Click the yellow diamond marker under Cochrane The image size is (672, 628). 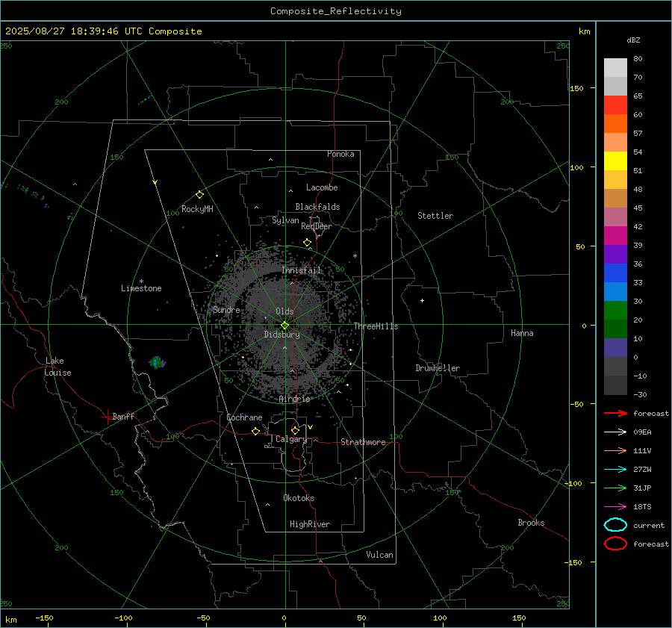point(255,432)
